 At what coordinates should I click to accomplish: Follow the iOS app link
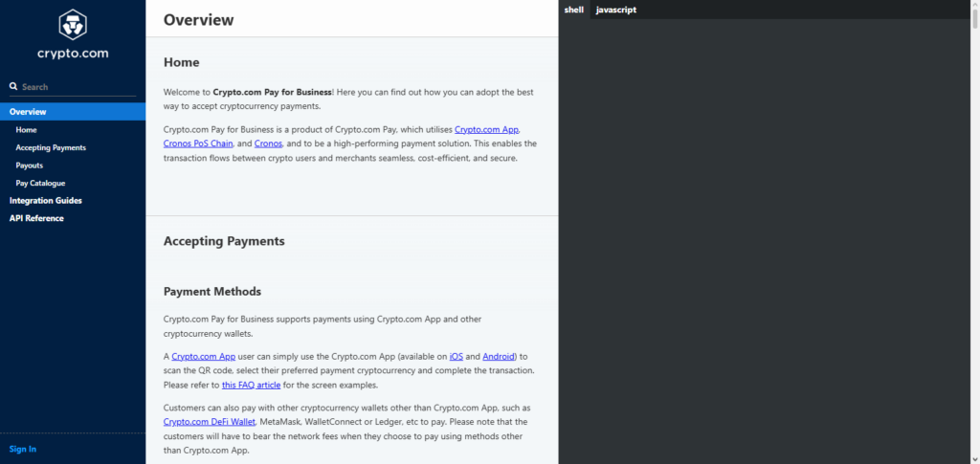457,357
